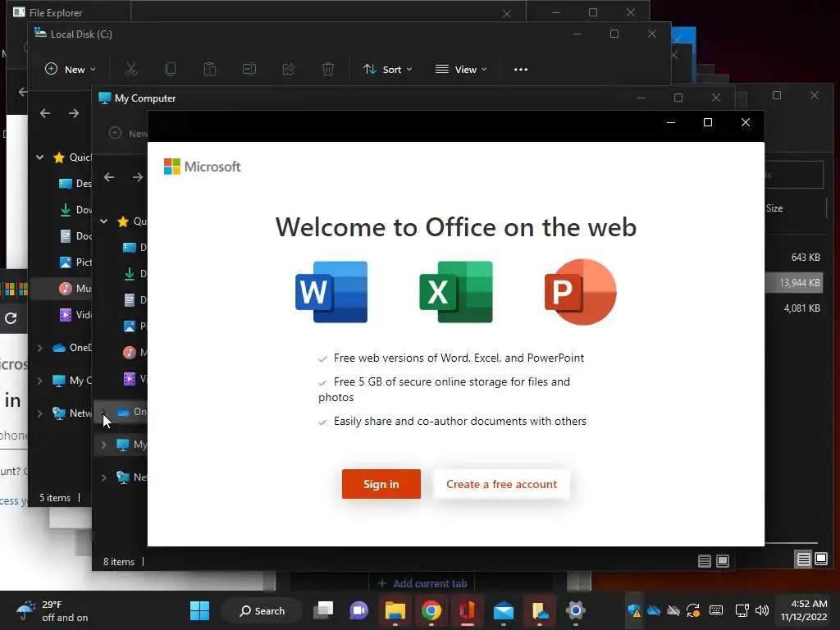840x630 pixels.
Task: Expand Network node in Local Disk sidebar
Action: [39, 413]
